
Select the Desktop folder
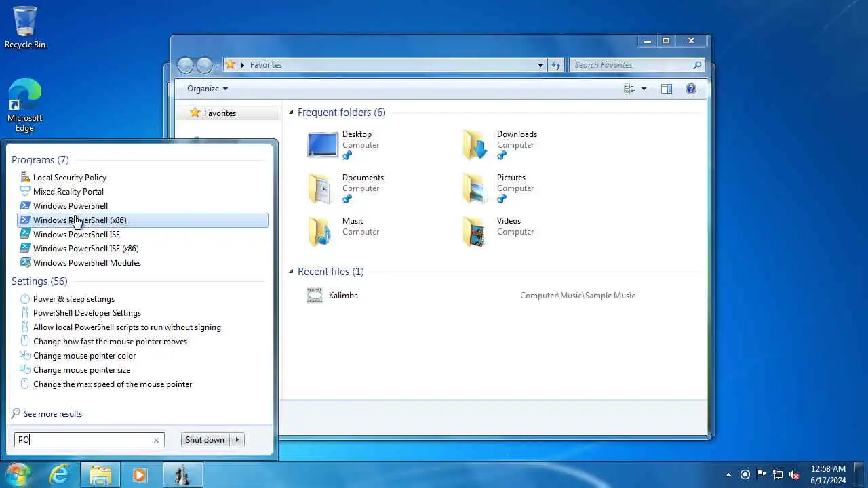pyautogui.click(x=343, y=145)
